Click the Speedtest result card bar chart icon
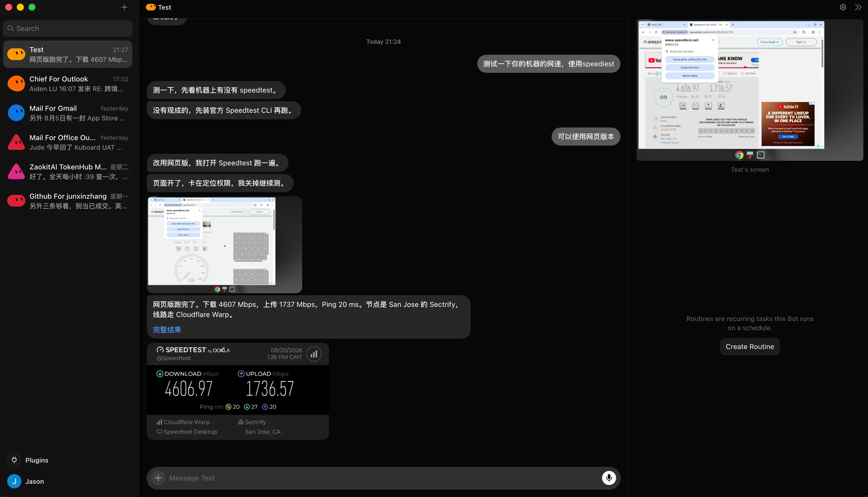This screenshot has width=868, height=497. 314,354
